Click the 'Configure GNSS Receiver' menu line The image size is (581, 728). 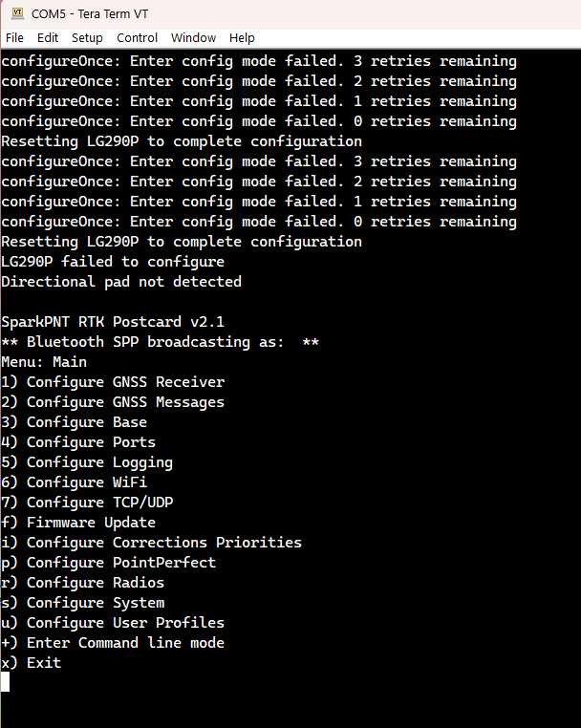point(113,382)
